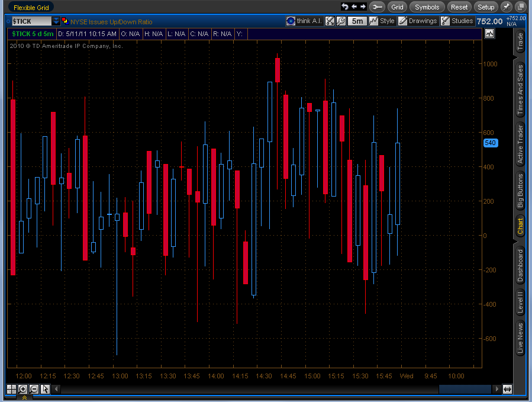Click the Grid button

[x=397, y=7]
